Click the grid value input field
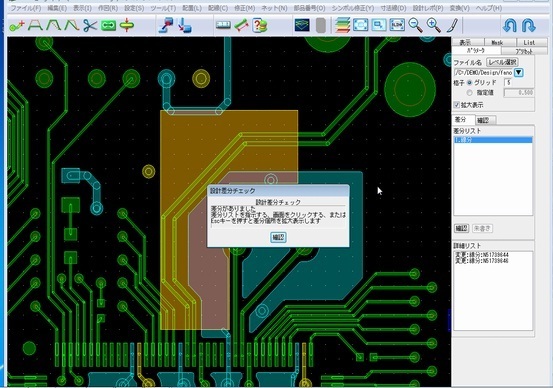The image size is (553, 388). [x=509, y=83]
